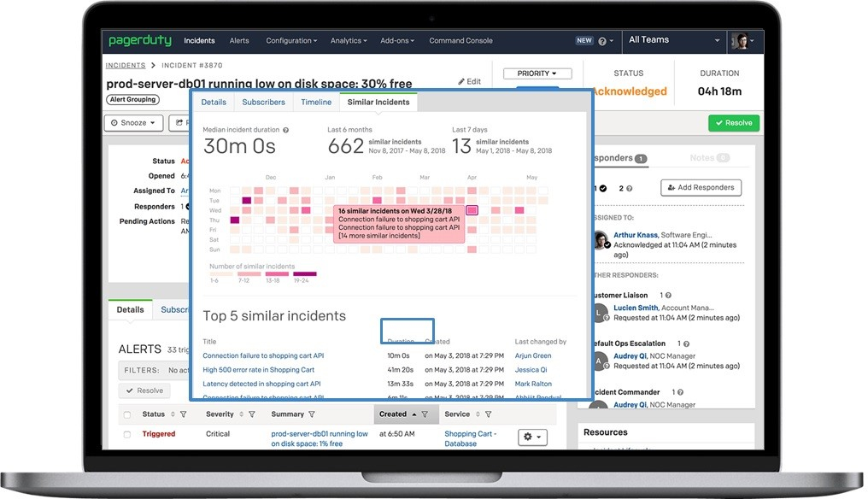Click the Add Responders button
This screenshot has width=868, height=499.
701,187
